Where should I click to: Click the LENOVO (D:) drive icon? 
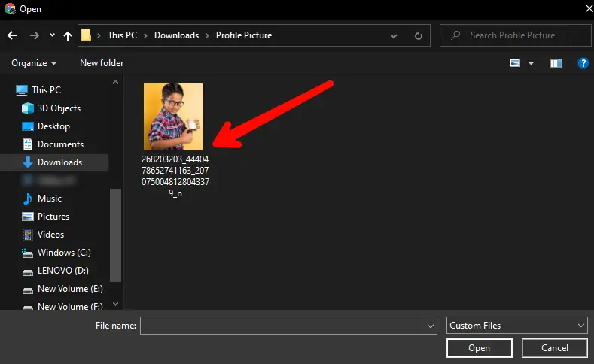[28, 272]
